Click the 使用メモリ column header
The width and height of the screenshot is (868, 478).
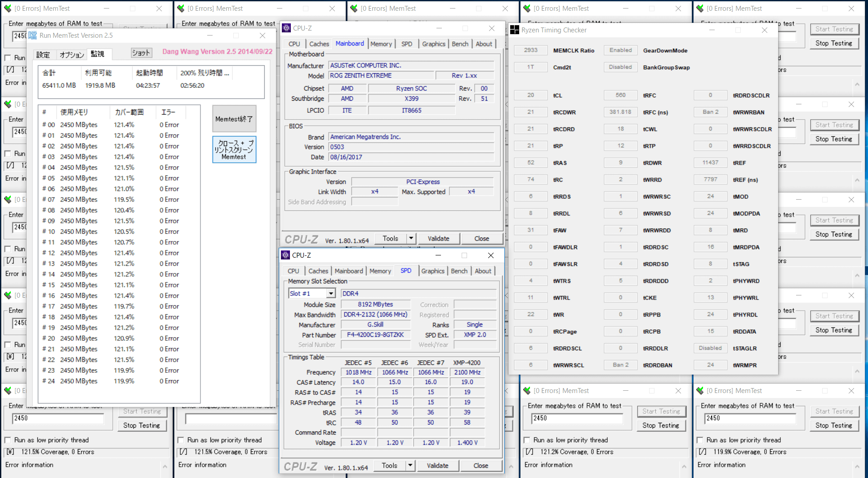(82, 112)
